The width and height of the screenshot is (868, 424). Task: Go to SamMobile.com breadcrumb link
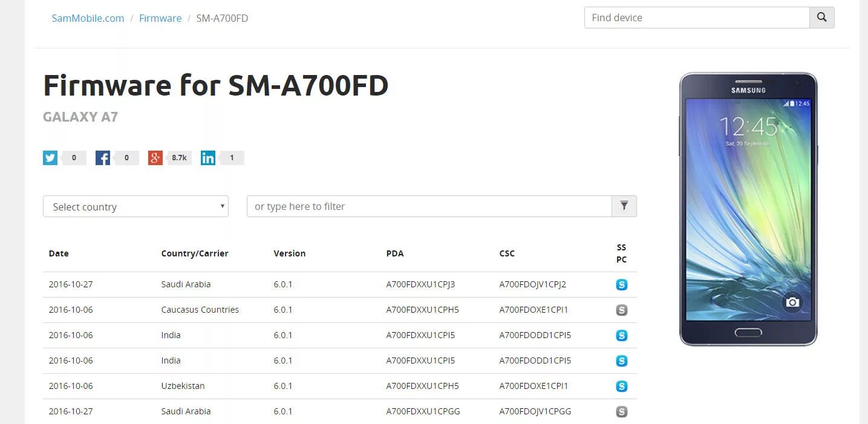[88, 18]
